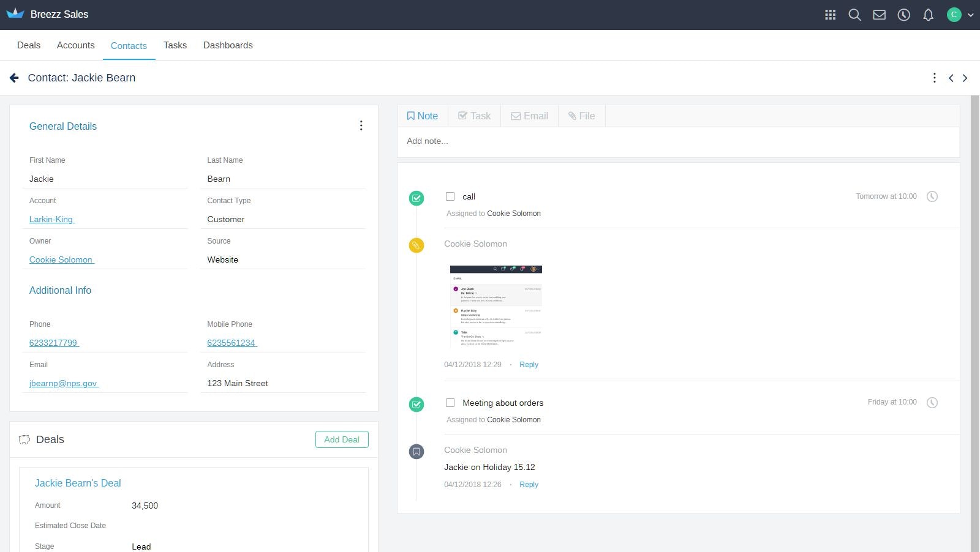
Task: Open the apps grid icon in top bar
Action: [x=830, y=15]
